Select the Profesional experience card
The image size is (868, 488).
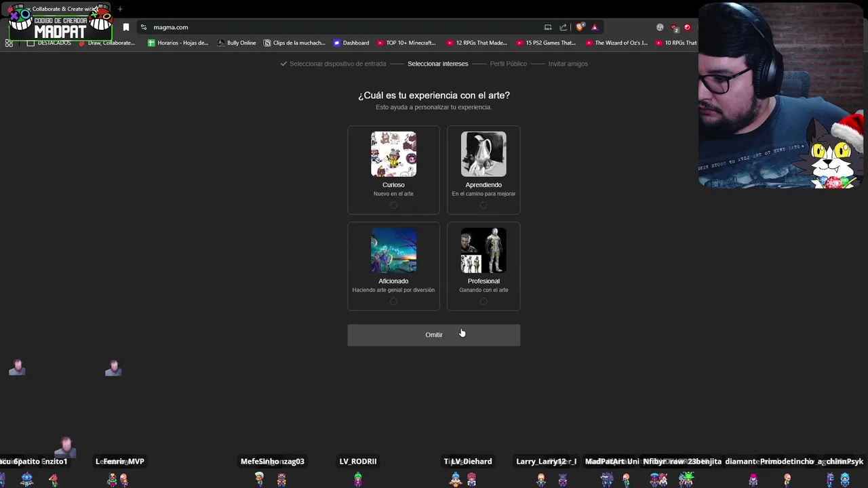point(484,266)
